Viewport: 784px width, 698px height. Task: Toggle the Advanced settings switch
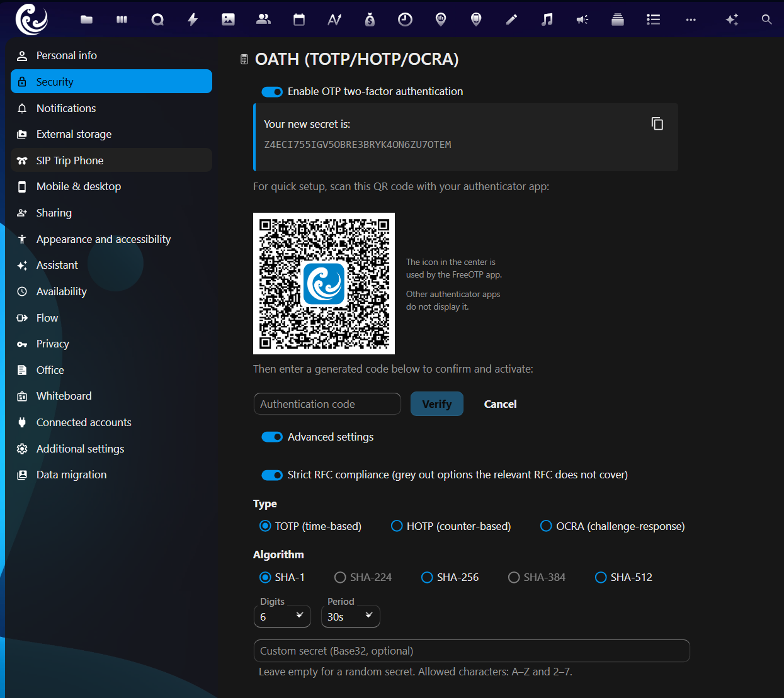[272, 437]
